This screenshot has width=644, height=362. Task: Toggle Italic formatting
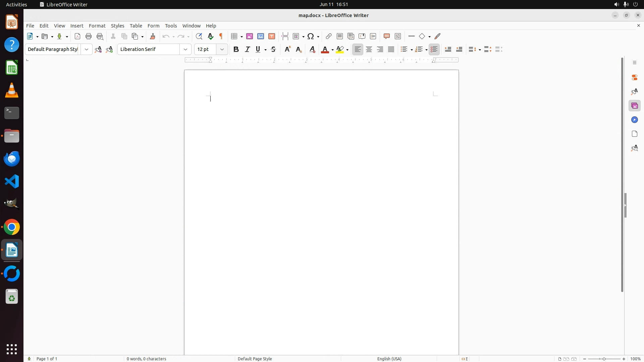click(x=248, y=50)
